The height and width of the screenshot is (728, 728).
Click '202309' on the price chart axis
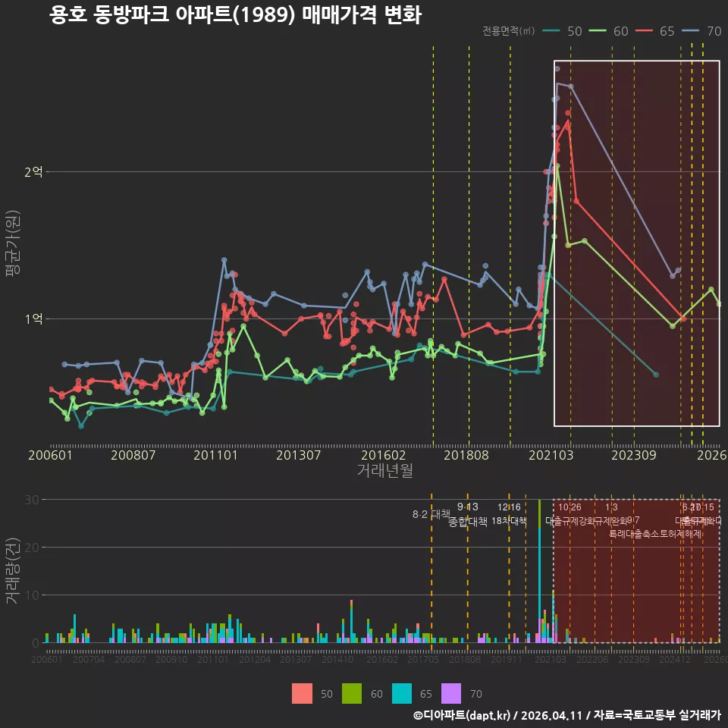tap(634, 455)
